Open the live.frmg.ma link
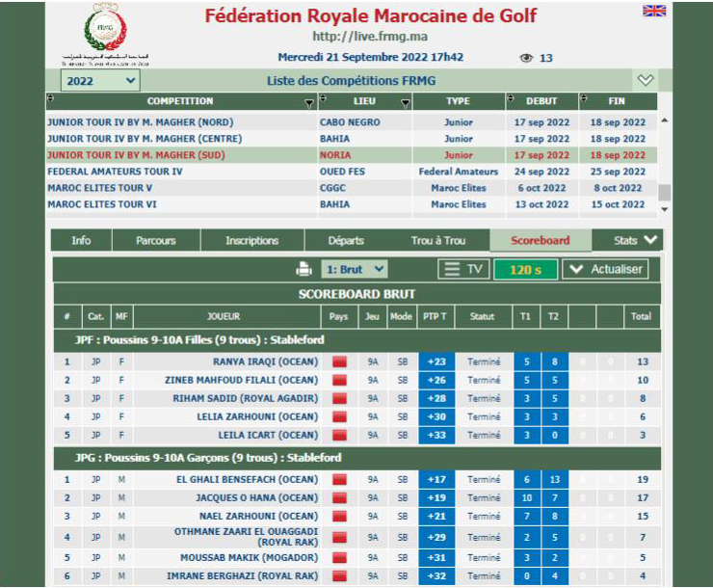Image resolution: width=713 pixels, height=588 pixels. pos(356,37)
